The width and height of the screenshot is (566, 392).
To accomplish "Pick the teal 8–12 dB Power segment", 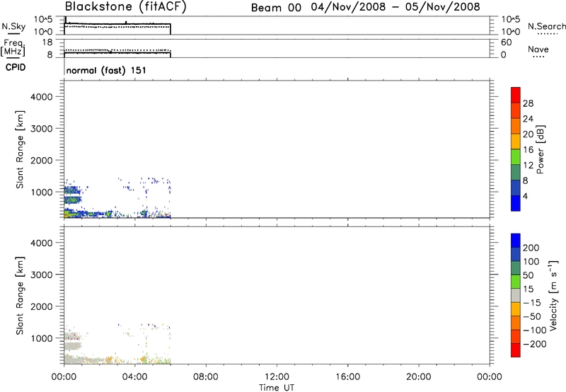I will coord(516,172).
